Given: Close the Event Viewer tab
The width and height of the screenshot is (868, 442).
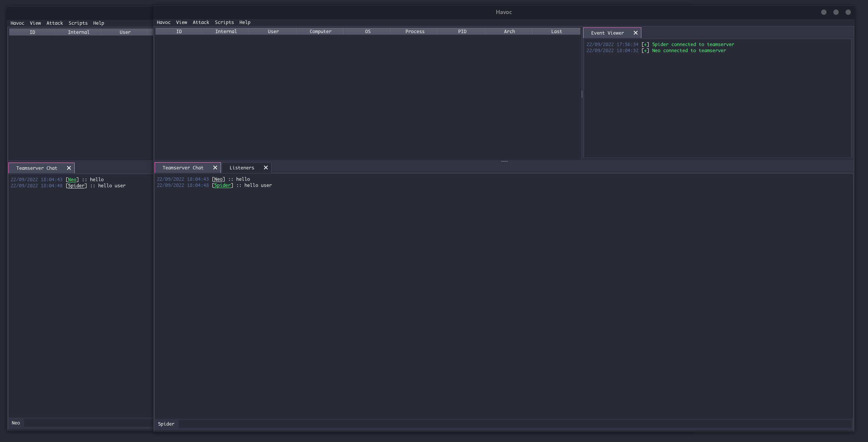Looking at the screenshot, I should click(x=635, y=33).
